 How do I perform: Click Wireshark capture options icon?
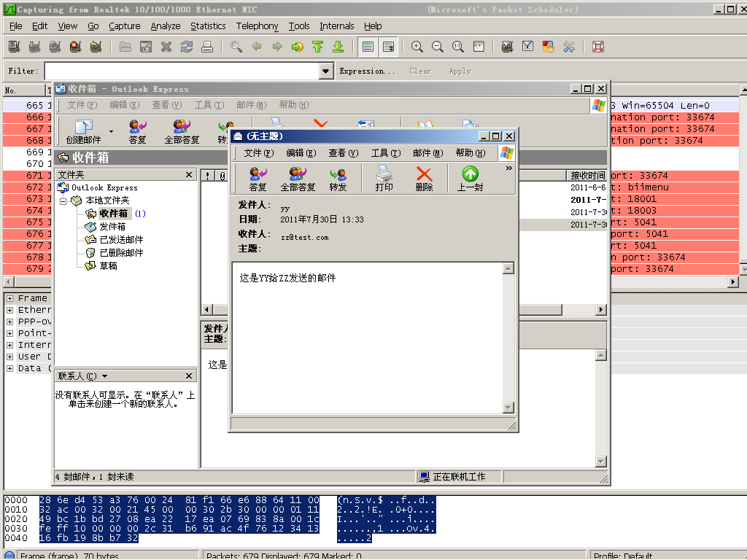pos(35,47)
